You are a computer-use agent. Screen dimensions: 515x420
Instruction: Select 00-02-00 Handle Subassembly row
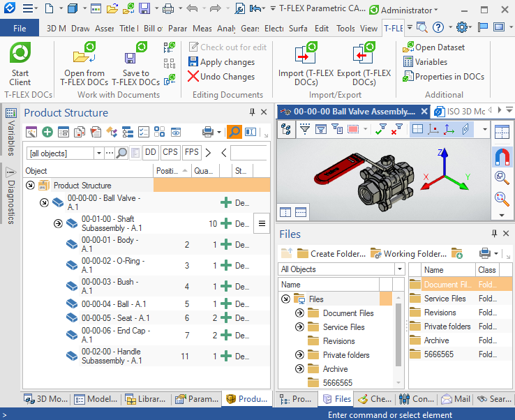click(146, 357)
